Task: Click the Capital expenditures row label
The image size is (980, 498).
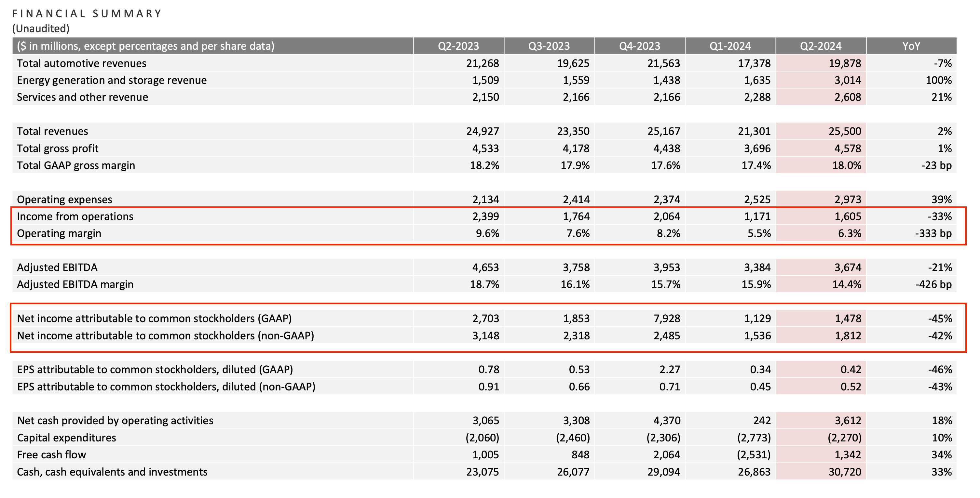Action: tap(67, 438)
